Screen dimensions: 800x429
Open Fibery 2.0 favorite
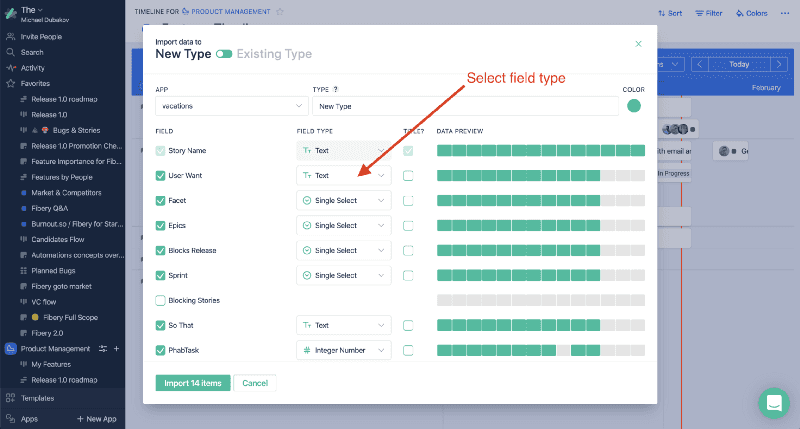pos(47,333)
